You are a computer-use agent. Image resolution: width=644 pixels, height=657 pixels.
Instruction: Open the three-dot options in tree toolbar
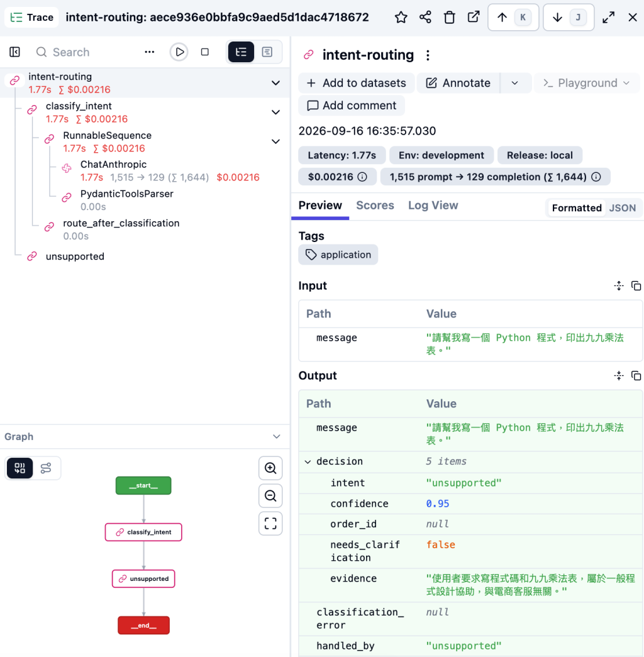(149, 52)
